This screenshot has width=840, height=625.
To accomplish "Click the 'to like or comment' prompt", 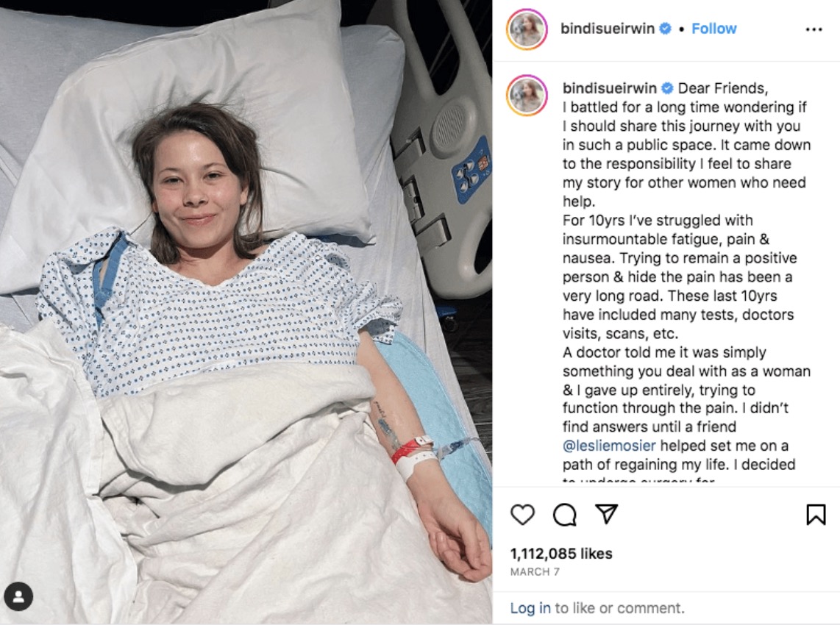I will 619,608.
